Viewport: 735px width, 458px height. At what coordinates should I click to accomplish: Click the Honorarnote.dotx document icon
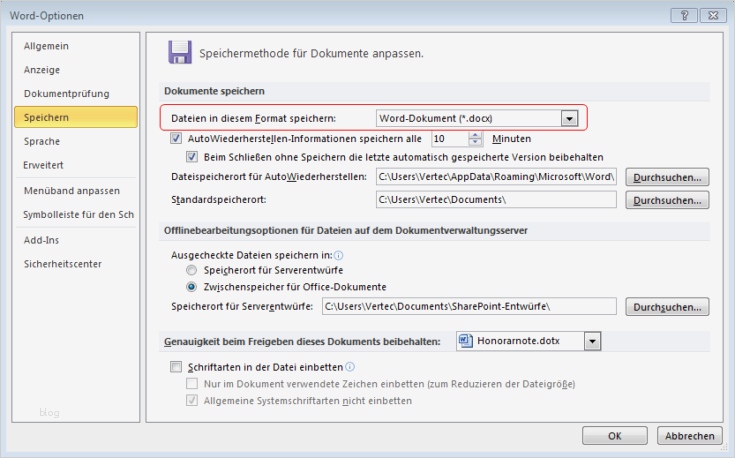[x=465, y=341]
